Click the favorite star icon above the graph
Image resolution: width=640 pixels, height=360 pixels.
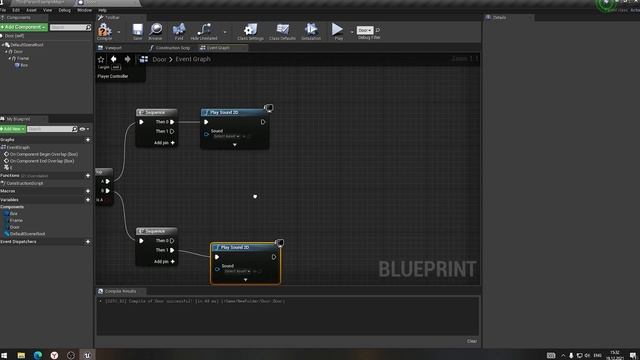coord(101,60)
